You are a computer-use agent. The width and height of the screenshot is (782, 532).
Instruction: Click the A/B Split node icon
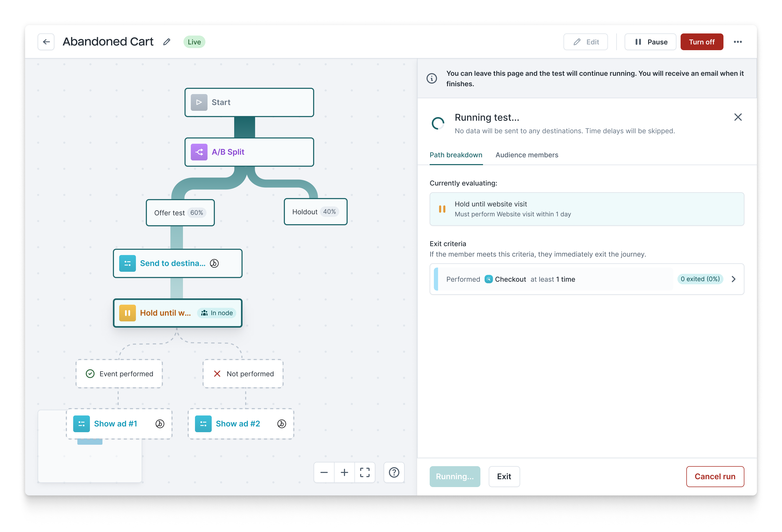199,152
